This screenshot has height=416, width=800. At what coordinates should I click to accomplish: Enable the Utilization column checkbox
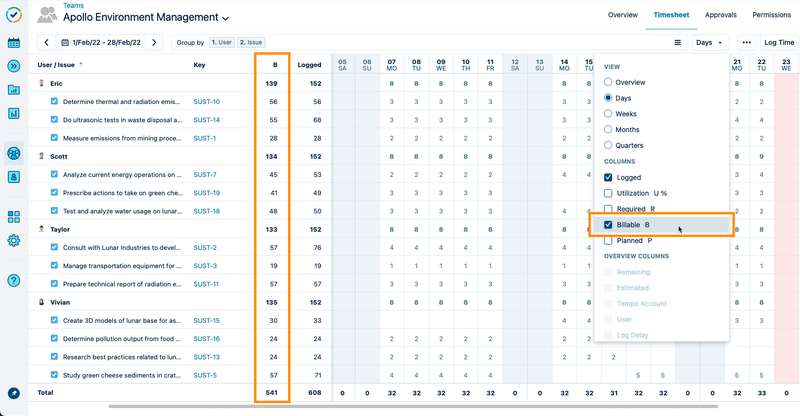click(608, 193)
